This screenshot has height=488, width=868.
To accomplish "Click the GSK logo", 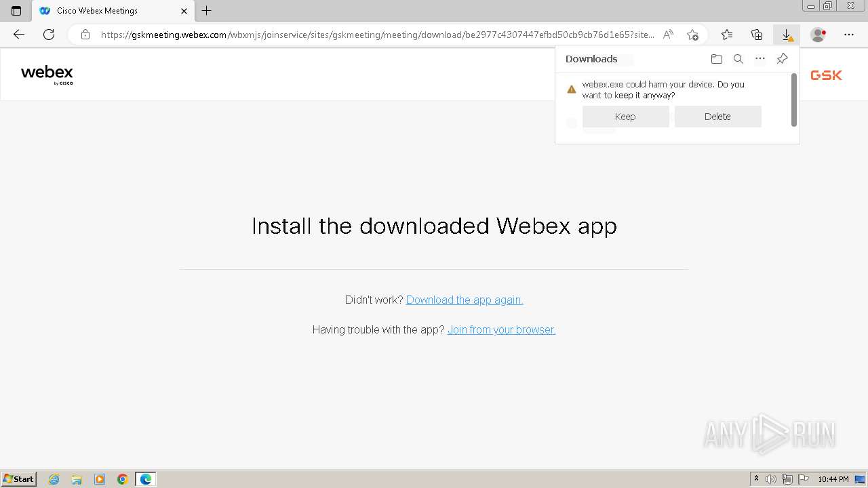I will click(826, 75).
